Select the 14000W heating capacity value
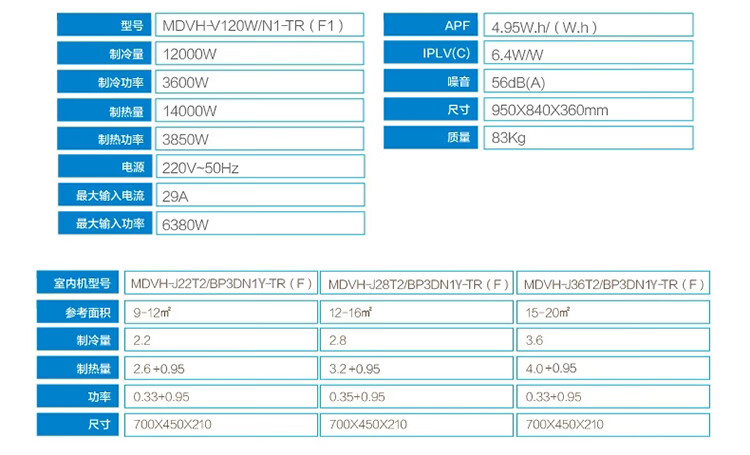Image resolution: width=750 pixels, height=455 pixels. tap(259, 110)
